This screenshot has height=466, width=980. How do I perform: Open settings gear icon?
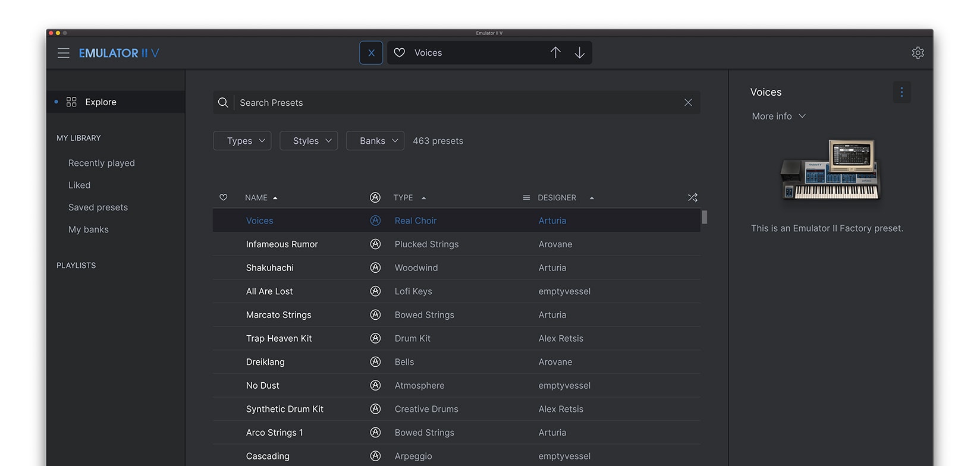point(918,53)
